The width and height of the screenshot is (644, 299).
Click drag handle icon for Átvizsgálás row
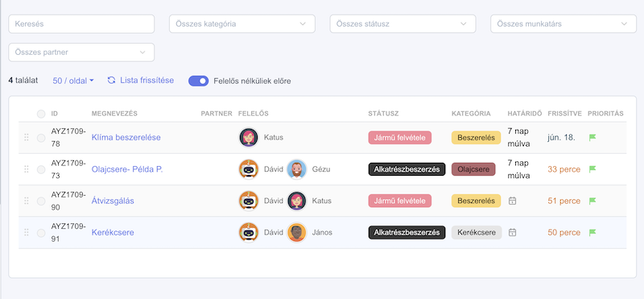[x=27, y=201]
